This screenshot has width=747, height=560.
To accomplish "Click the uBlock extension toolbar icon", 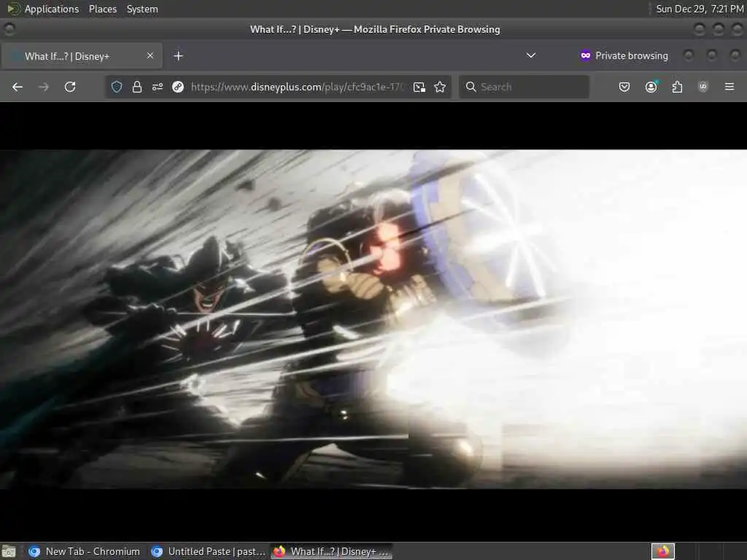I will [703, 87].
